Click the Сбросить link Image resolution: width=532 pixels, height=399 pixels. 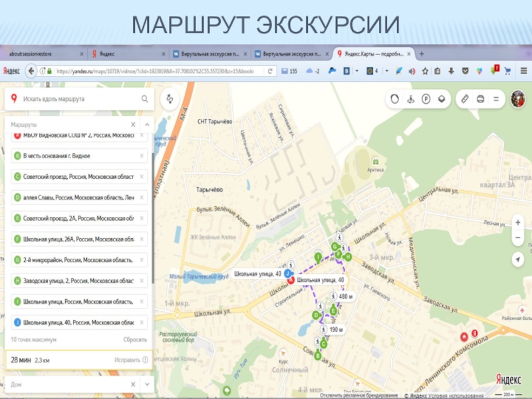135,339
